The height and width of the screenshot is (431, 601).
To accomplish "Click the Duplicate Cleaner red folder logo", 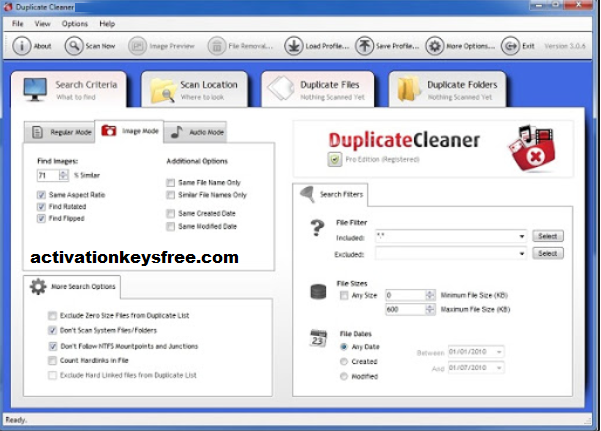I will tap(532, 148).
